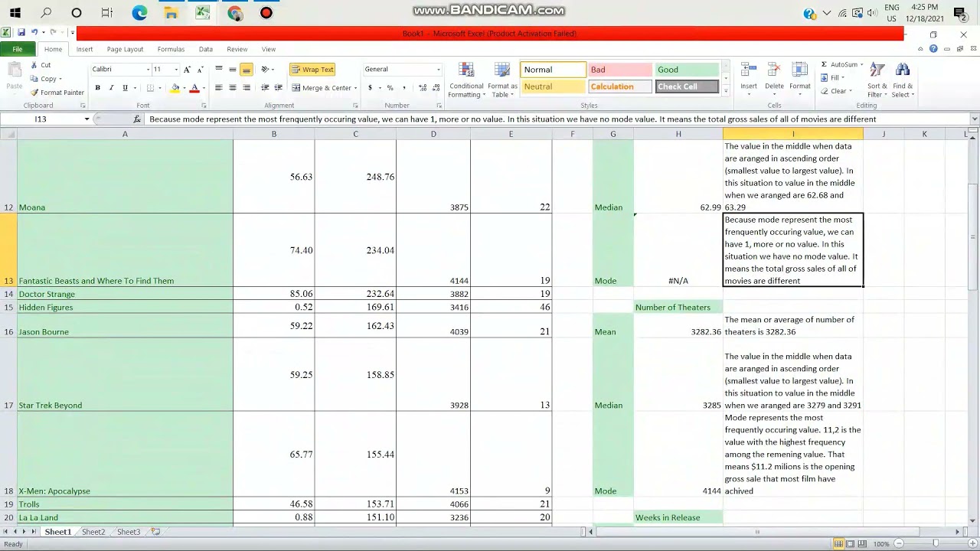The height and width of the screenshot is (551, 980).
Task: Open the fill color dropdown arrow
Action: point(184,88)
